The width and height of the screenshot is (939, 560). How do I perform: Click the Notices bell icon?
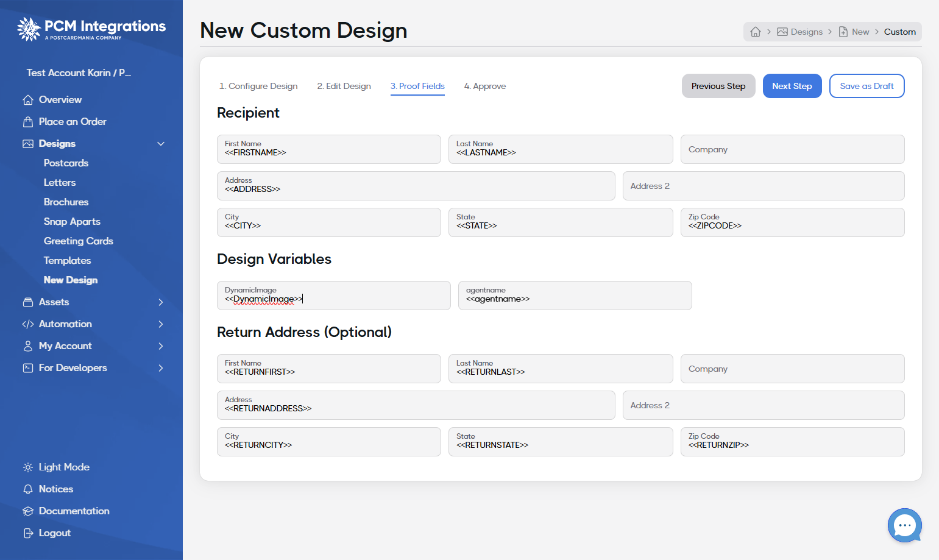pos(28,489)
